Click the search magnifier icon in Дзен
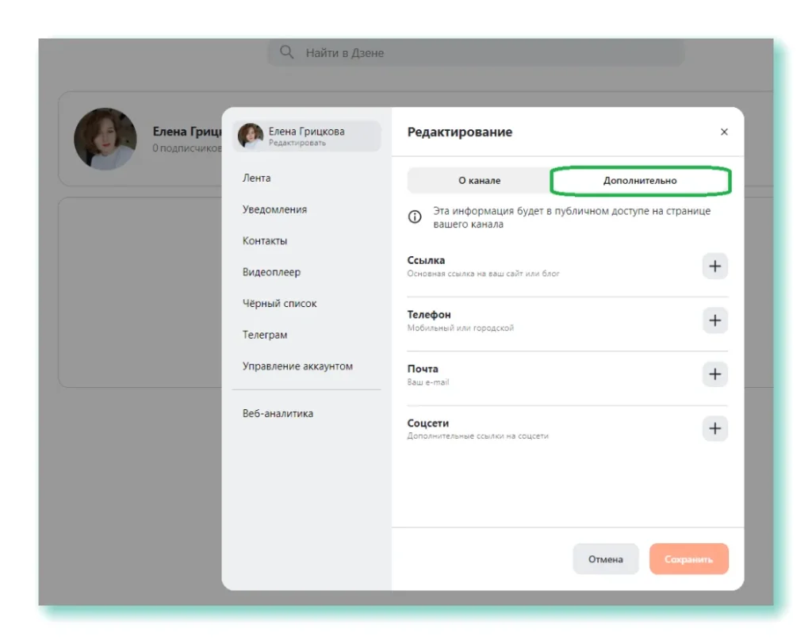This screenshot has height=644, width=812. (x=287, y=53)
